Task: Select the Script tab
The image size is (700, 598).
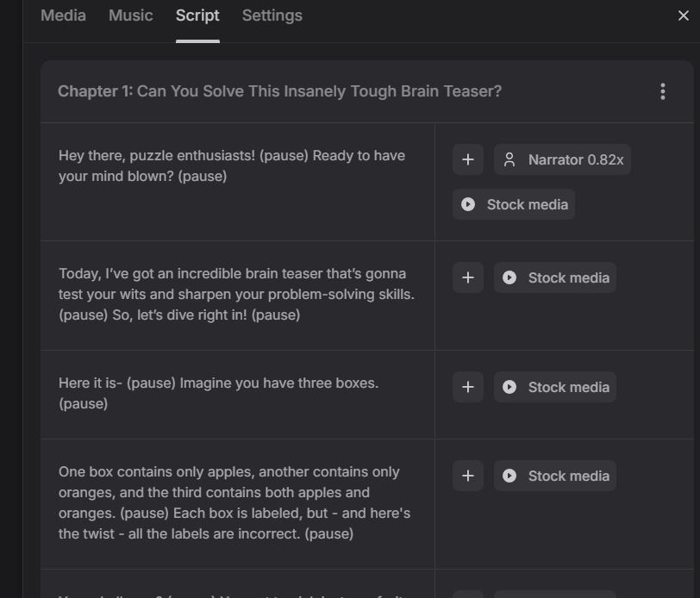Action: click(197, 16)
